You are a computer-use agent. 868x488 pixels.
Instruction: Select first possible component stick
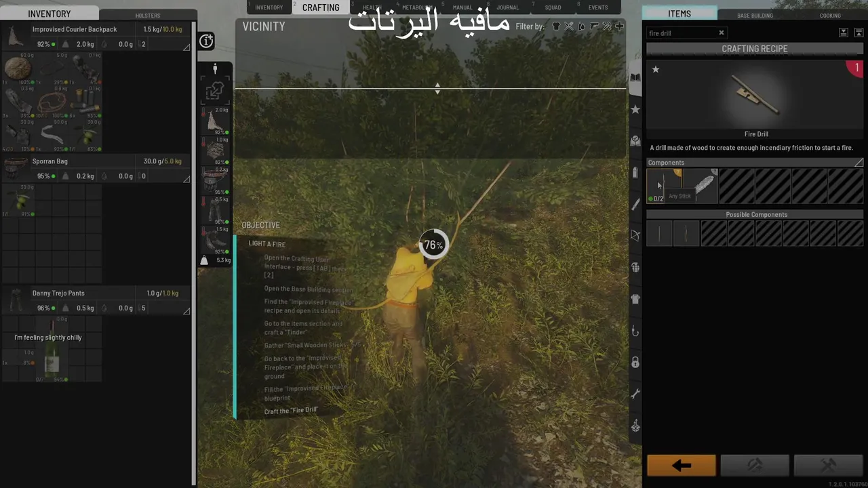pos(659,233)
